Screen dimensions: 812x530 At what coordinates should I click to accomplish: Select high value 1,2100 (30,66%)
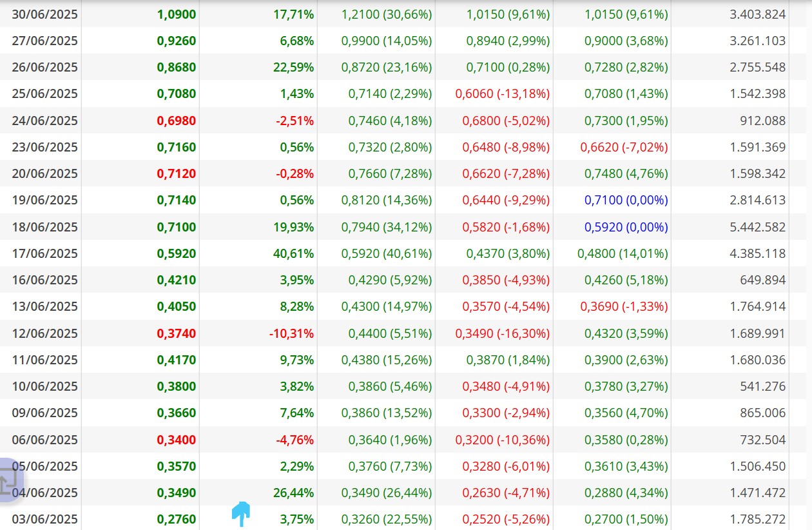[387, 14]
